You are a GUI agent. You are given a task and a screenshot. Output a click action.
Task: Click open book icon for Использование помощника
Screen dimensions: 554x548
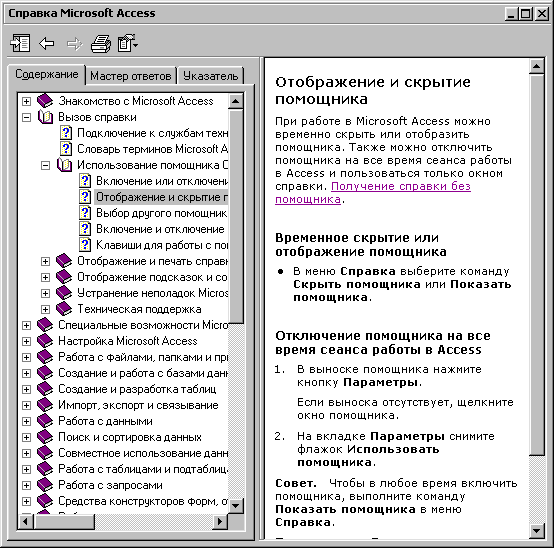tap(64, 165)
